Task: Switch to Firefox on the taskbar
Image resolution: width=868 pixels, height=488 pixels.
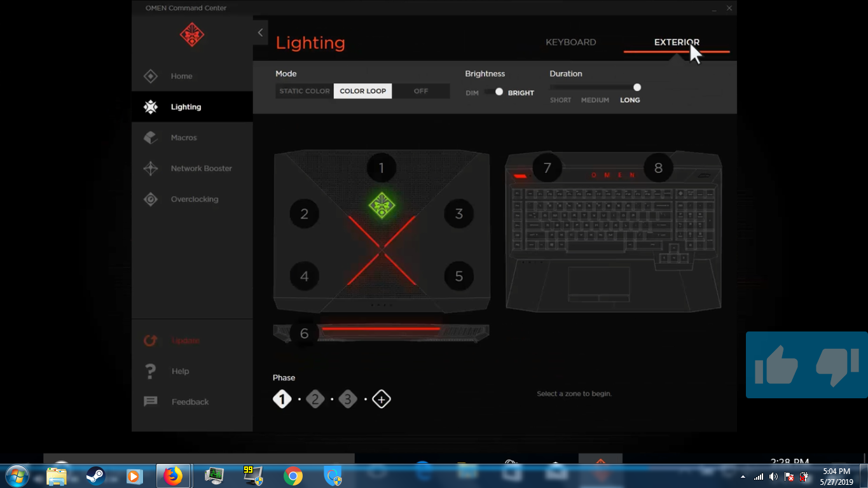Action: click(x=173, y=476)
